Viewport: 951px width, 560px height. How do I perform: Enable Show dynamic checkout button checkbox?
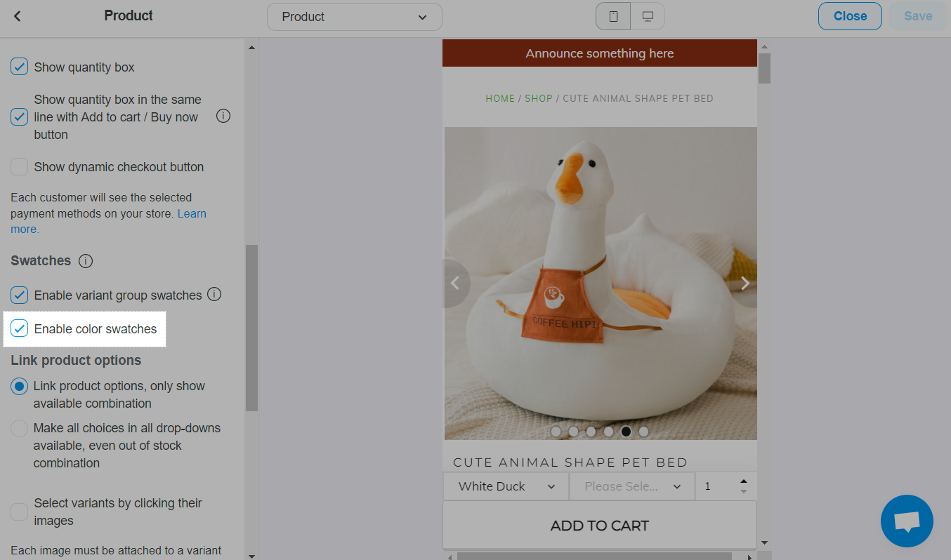20,167
